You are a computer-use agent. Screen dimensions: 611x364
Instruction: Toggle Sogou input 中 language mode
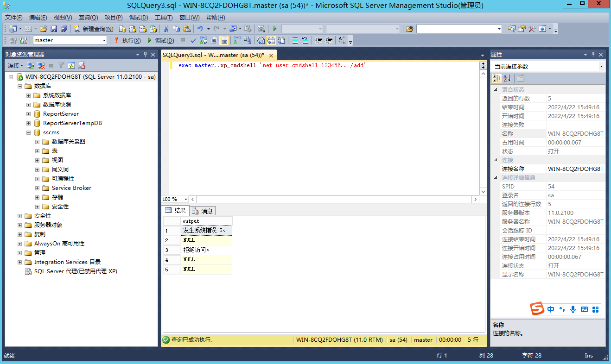tap(551, 309)
